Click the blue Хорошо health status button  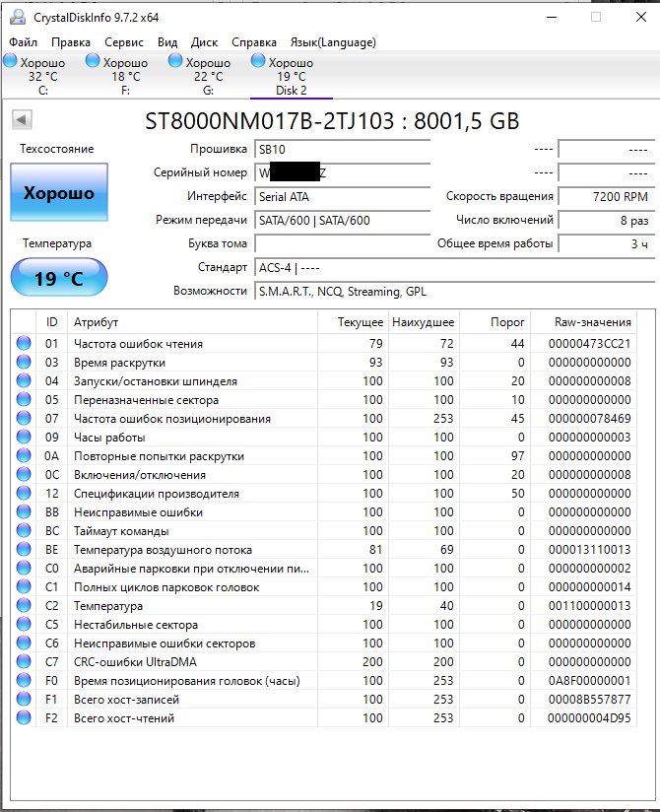tap(59, 192)
